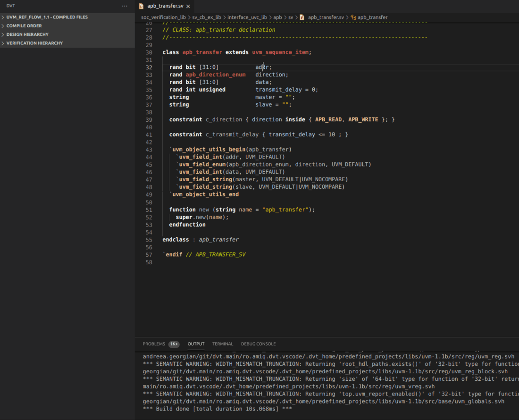Click the apb_direction_enum type on line 33
The height and width of the screenshot is (420, 519).
pyautogui.click(x=215, y=75)
